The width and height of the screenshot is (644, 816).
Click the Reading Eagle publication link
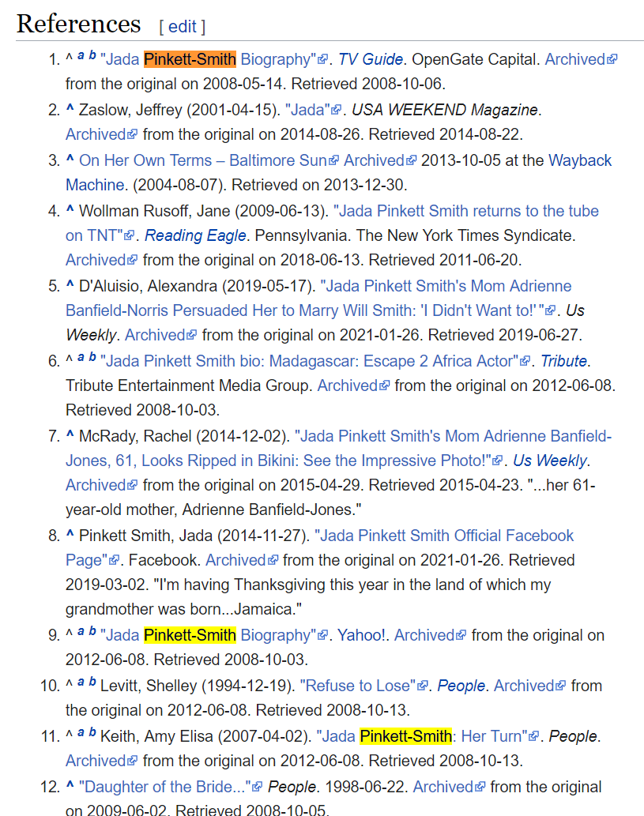pyautogui.click(x=195, y=235)
